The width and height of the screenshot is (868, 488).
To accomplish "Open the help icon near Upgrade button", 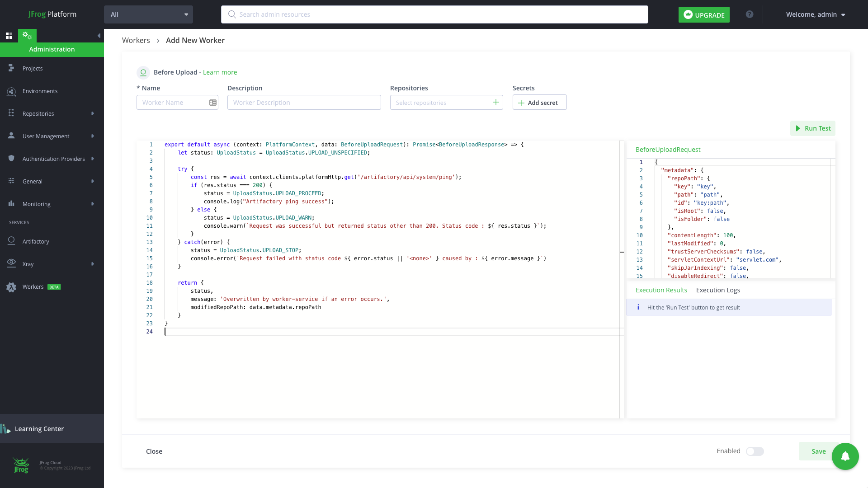I will (x=750, y=14).
